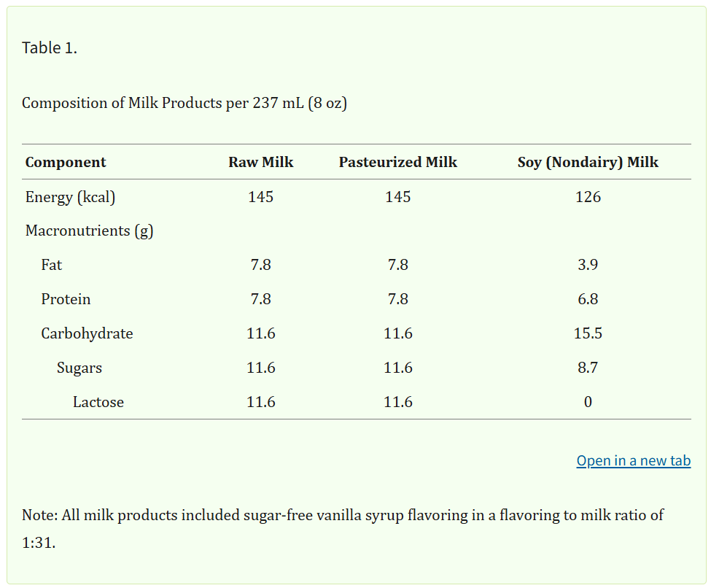Click the Table 1. heading
This screenshot has height=588, width=711.
click(50, 47)
